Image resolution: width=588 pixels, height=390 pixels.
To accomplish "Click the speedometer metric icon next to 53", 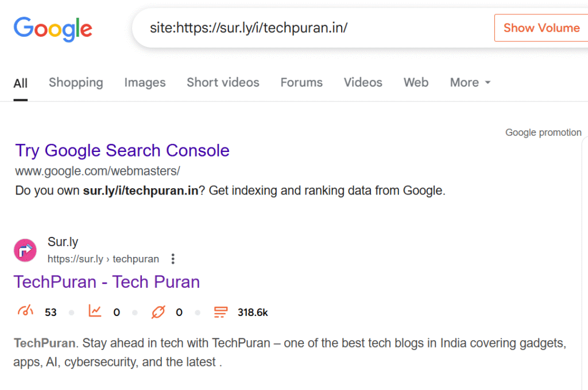I will [x=25, y=311].
